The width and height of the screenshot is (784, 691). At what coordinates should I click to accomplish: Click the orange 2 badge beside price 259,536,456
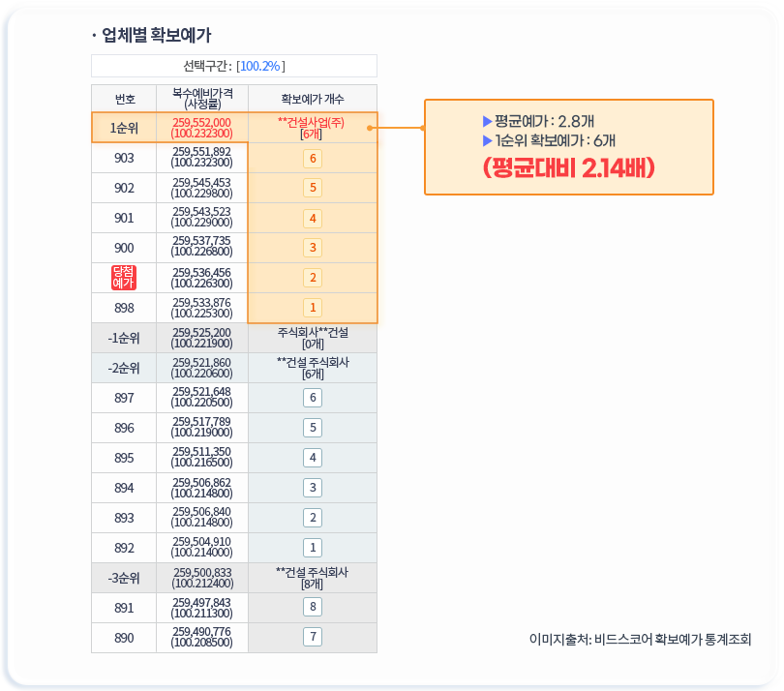point(313,278)
